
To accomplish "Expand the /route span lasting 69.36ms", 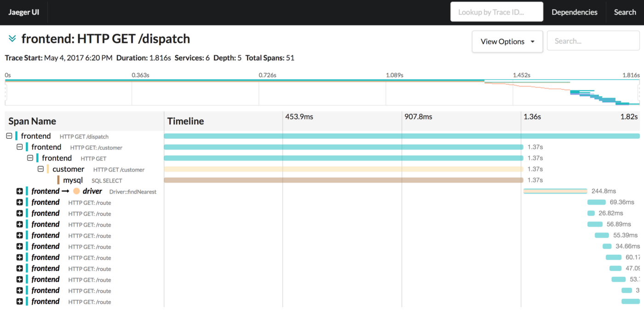I will (19, 202).
